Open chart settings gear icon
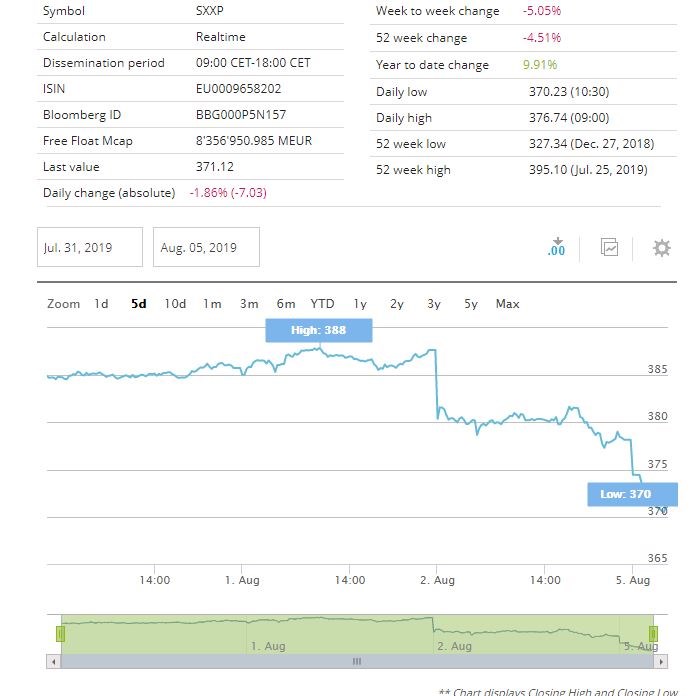This screenshot has height=696, width=700. pyautogui.click(x=661, y=247)
